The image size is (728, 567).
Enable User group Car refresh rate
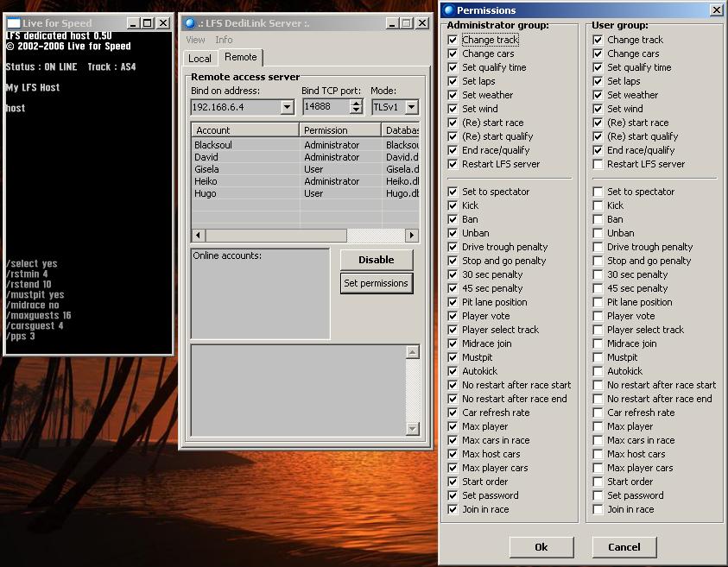598,413
